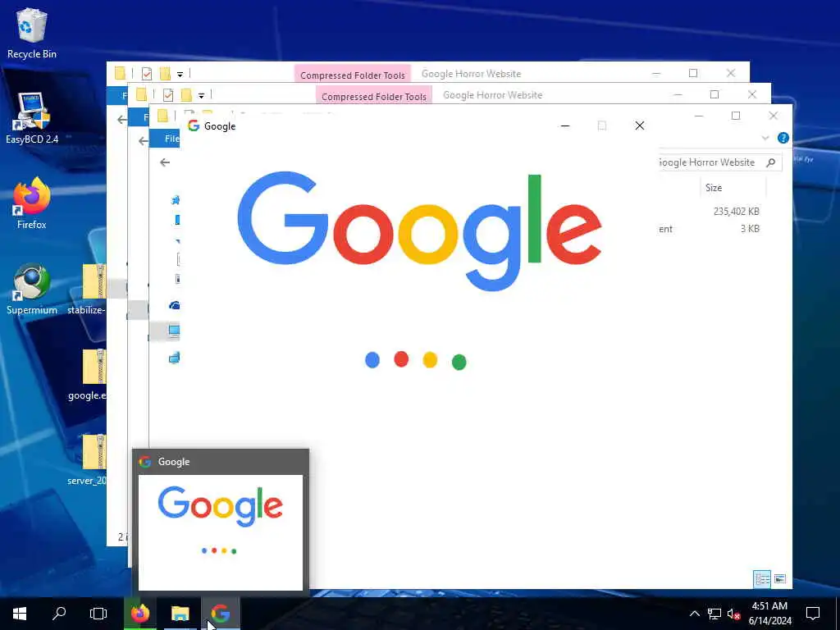The image size is (840, 630).
Task: Open Compressed Folder Tools tab in middle window
Action: (x=374, y=97)
